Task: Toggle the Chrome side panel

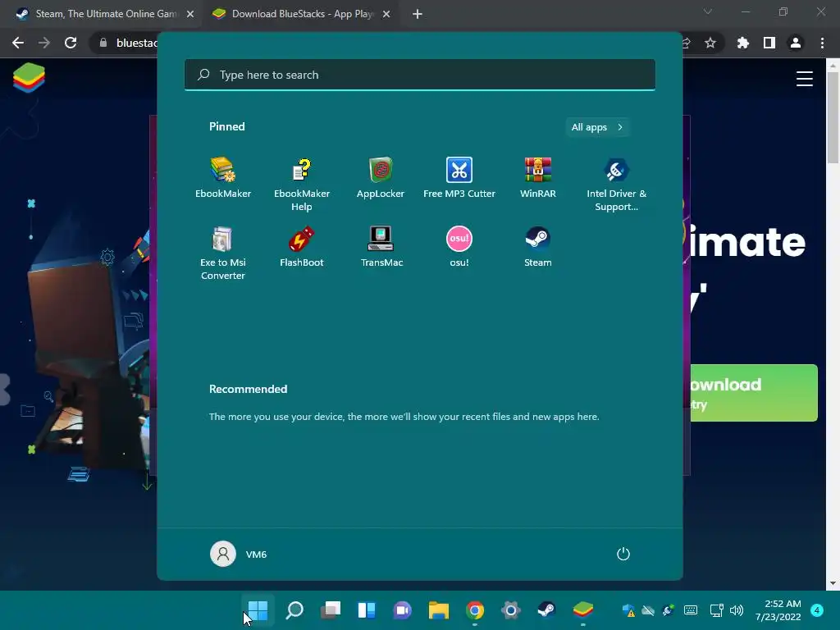Action: tap(769, 43)
